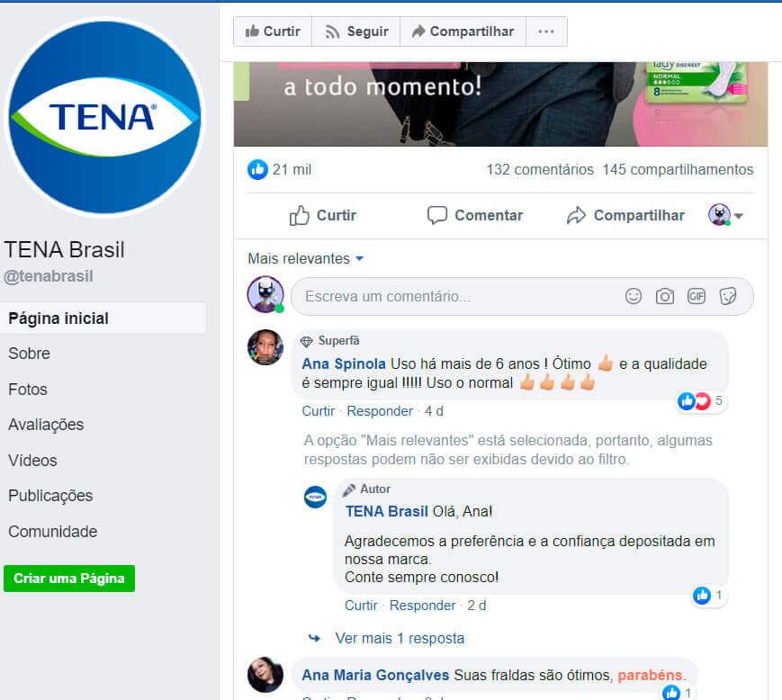Toggle page like with top Curtir button
Viewport: 782px width, 700px height.
(x=273, y=31)
